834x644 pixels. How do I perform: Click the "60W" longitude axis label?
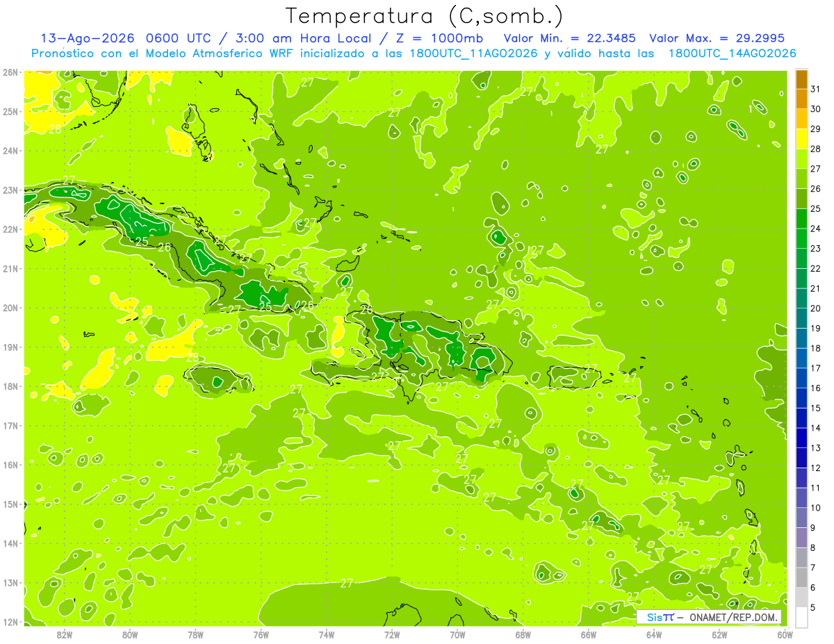785,634
